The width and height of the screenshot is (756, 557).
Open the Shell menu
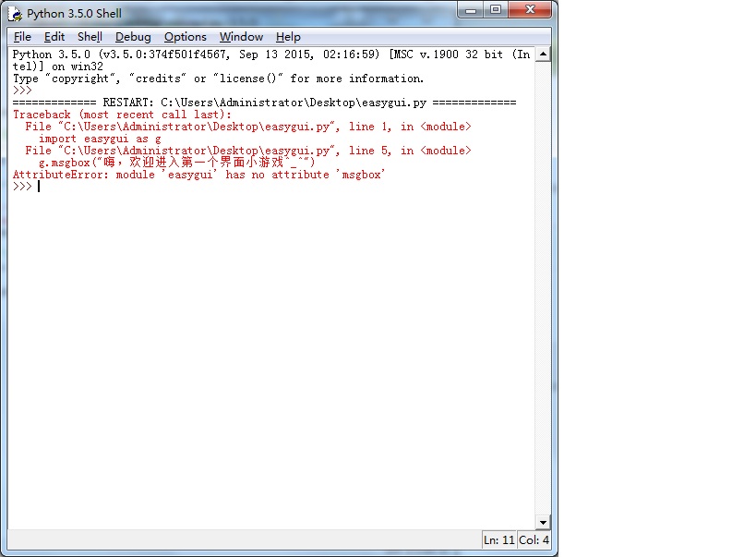(90, 37)
